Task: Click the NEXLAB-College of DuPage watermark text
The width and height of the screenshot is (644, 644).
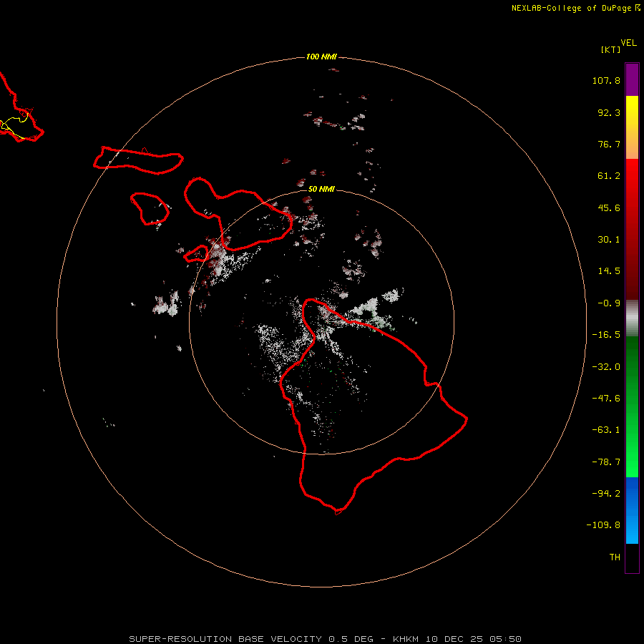Action: (575, 8)
